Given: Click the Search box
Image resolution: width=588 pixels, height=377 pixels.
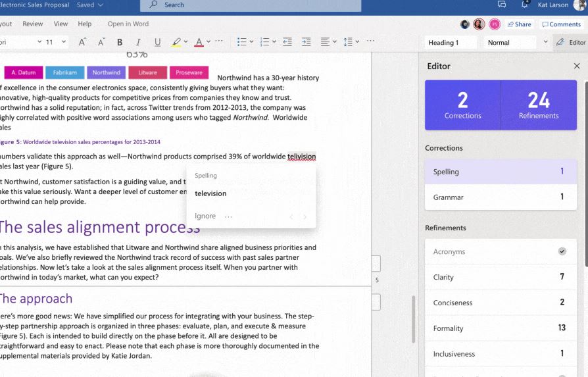Looking at the screenshot, I should tap(251, 5).
